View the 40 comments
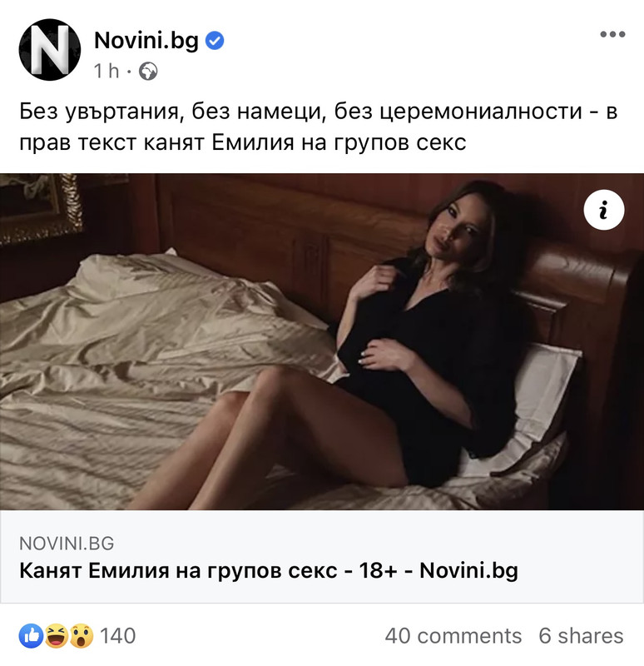The width and height of the screenshot is (644, 666). (x=453, y=636)
